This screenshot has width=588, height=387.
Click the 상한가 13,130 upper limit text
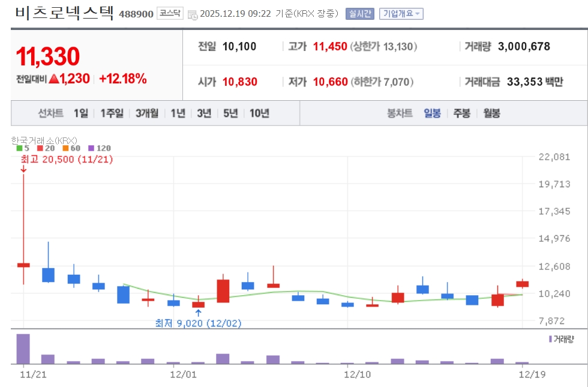[x=383, y=47]
